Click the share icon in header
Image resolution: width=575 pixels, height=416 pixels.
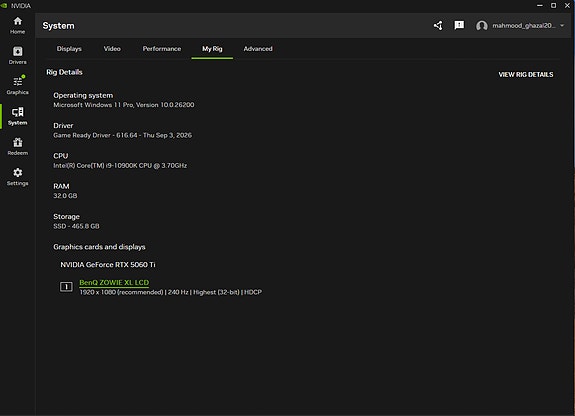click(x=438, y=25)
